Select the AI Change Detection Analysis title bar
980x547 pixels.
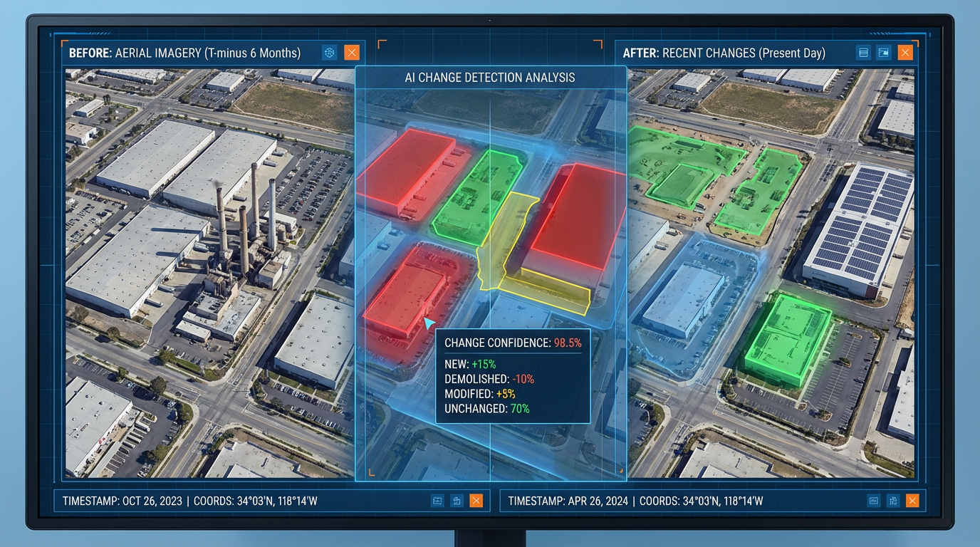pyautogui.click(x=490, y=77)
